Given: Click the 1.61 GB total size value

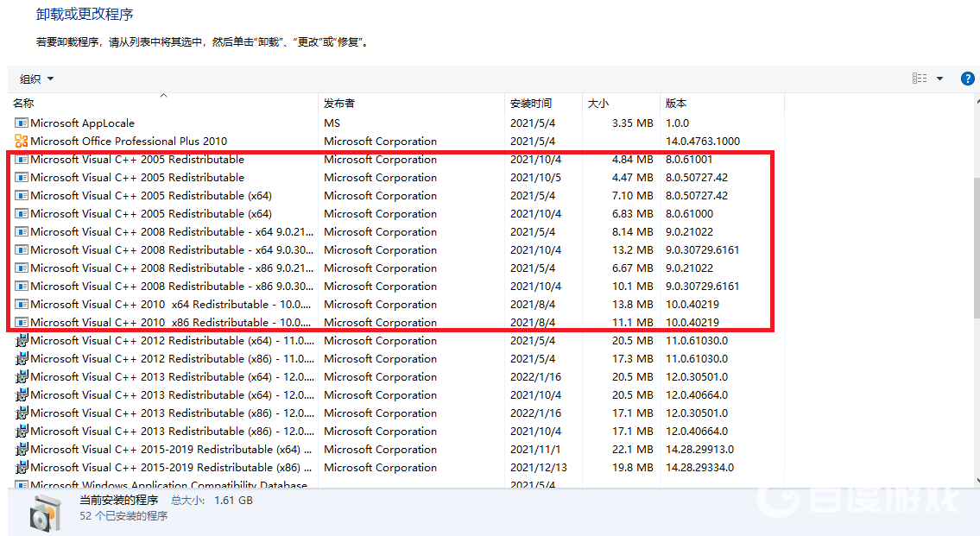Looking at the screenshot, I should click(x=234, y=501).
